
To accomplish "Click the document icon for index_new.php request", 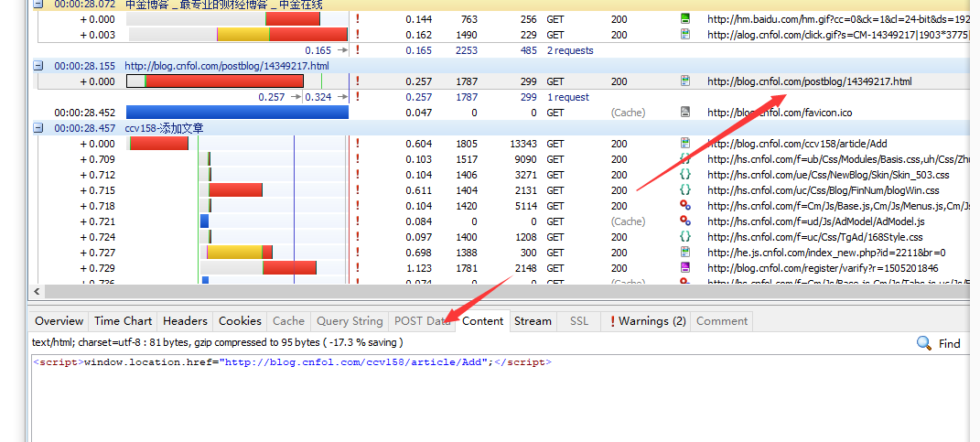I will tap(684, 253).
